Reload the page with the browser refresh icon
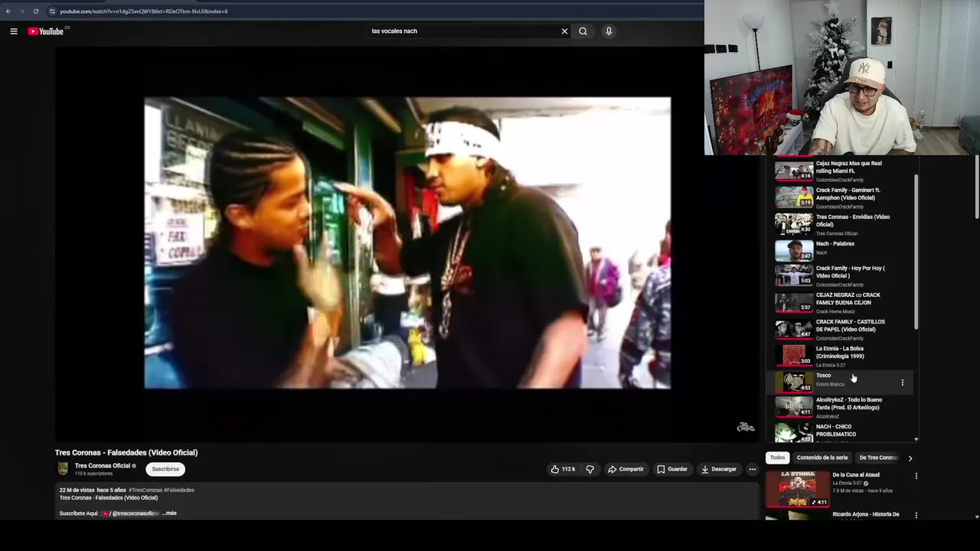Image resolution: width=980 pixels, height=551 pixels. (35, 11)
